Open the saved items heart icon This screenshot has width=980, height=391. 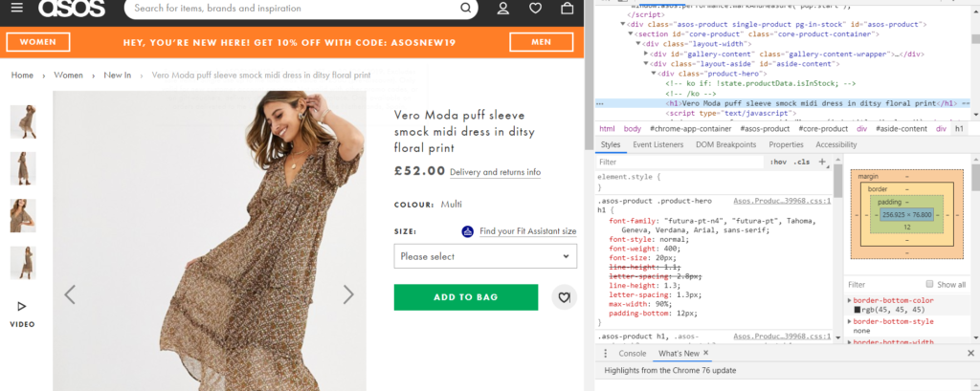pyautogui.click(x=535, y=8)
